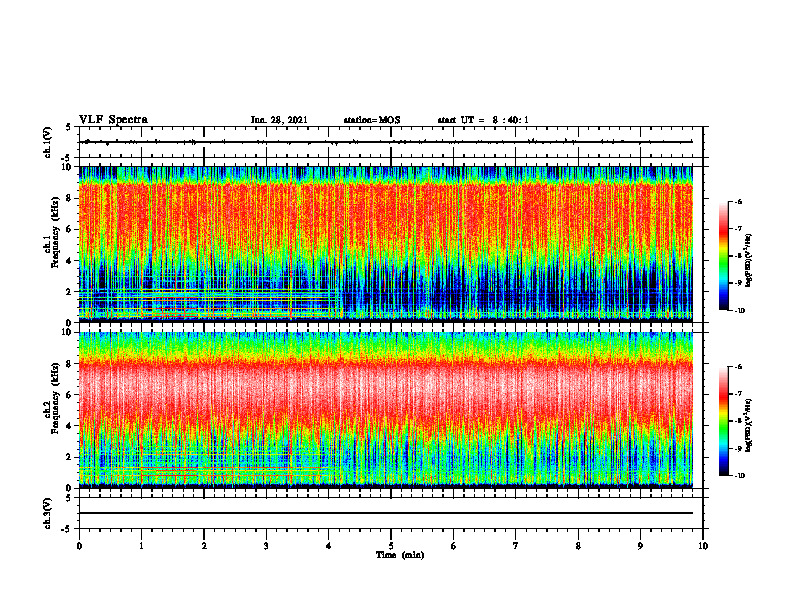Click the ch.1 spectrogram panel
Image resolution: width=792 pixels, height=612 pixels.
coord(386,244)
